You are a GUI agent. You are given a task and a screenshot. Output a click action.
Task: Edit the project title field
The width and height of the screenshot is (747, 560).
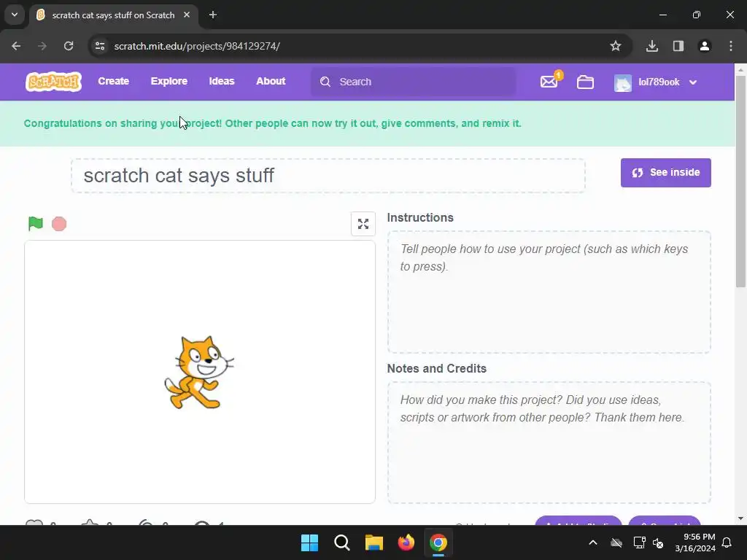click(328, 176)
